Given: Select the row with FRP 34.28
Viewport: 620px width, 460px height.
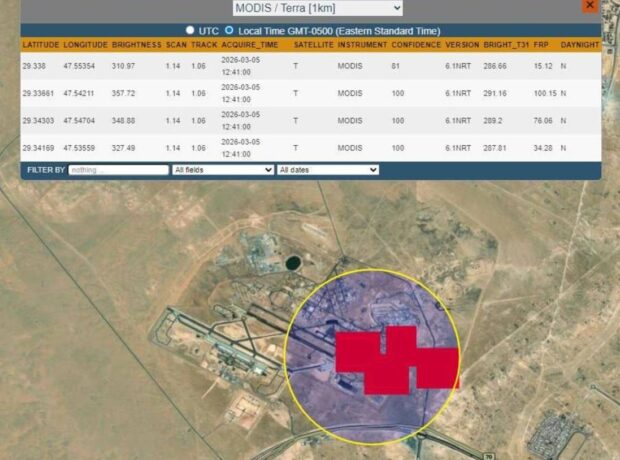Looking at the screenshot, I should click(x=300, y=148).
